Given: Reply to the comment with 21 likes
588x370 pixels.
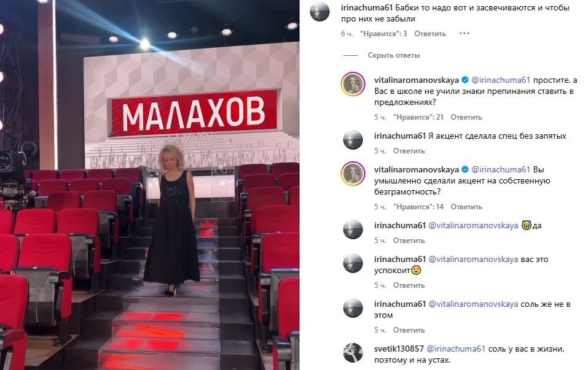Looking at the screenshot, I should point(466,117).
